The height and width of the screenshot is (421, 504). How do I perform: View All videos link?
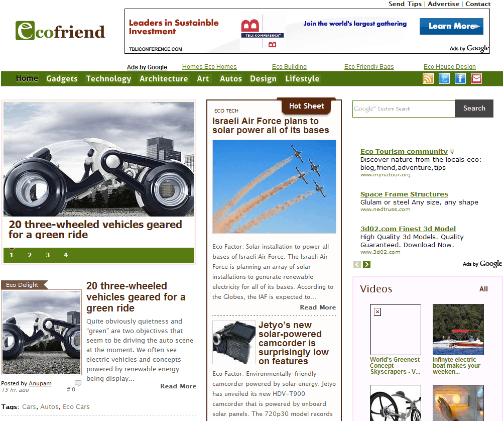click(483, 289)
